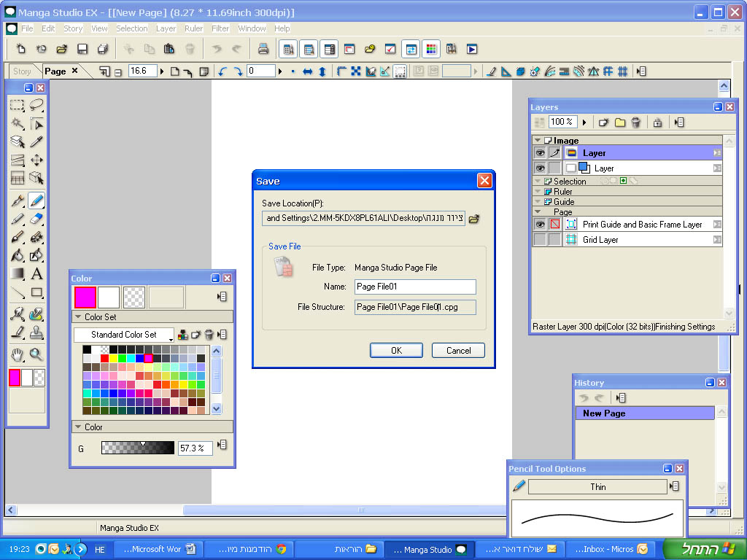
Task: Toggle the red slashed box of Print Guide layer
Action: point(554,225)
